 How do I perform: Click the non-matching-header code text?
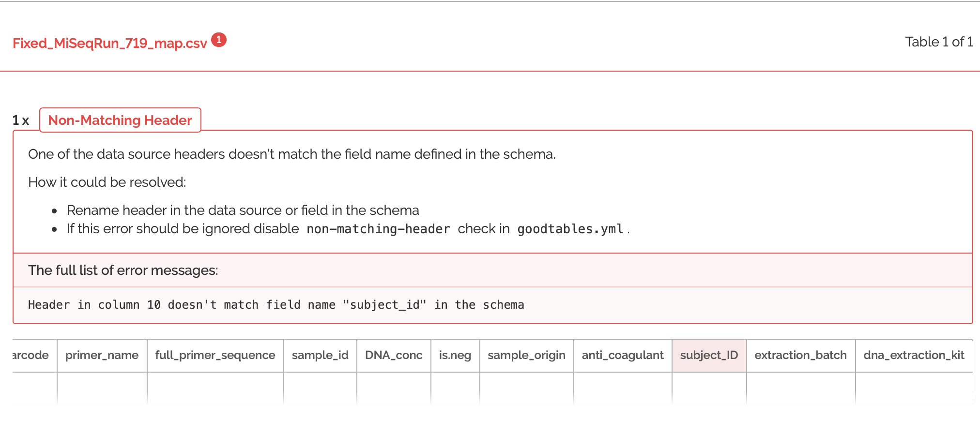click(x=378, y=229)
